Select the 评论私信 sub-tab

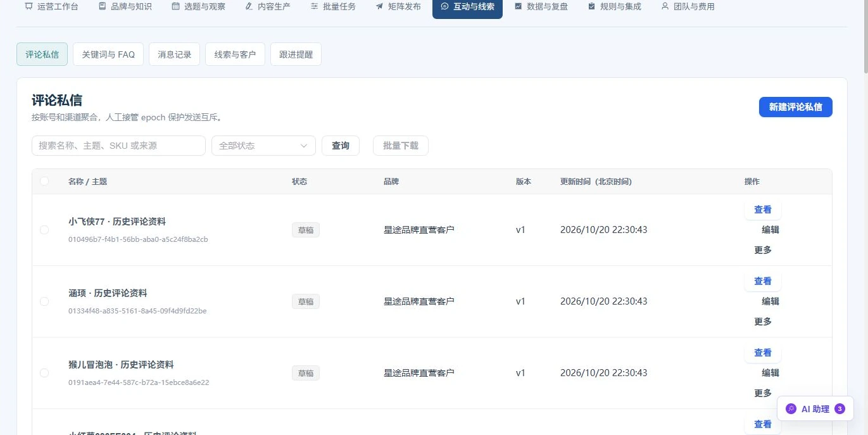coord(42,54)
